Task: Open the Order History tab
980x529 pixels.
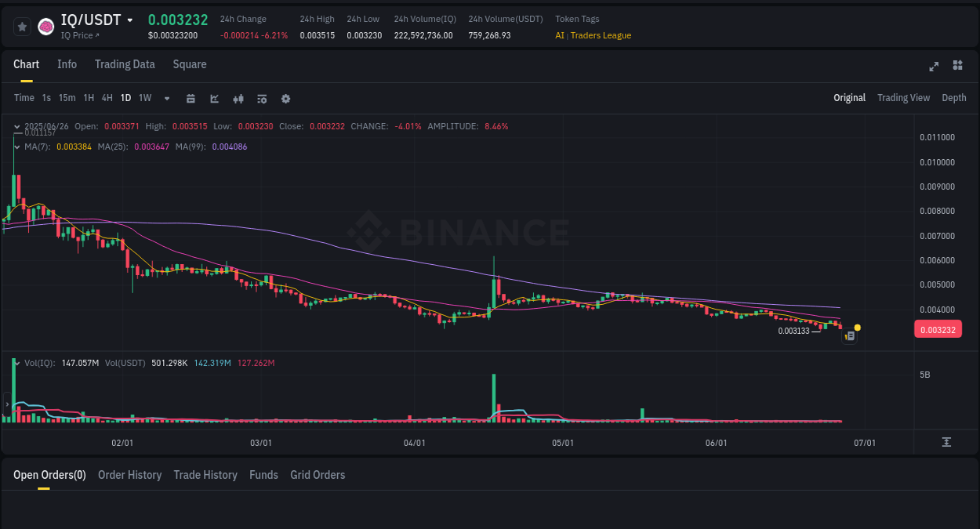Action: (129, 475)
